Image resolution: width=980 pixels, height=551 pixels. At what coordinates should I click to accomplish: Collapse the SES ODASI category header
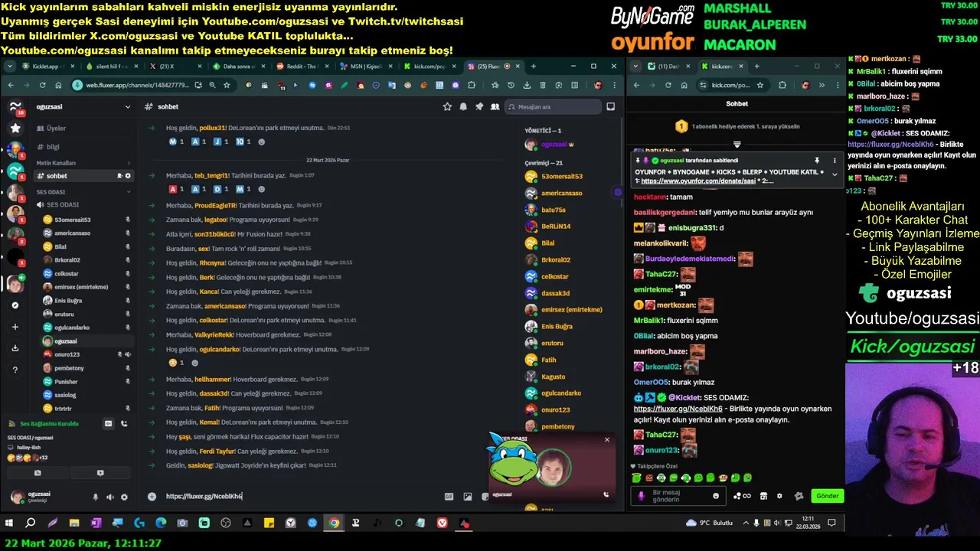click(x=84, y=192)
